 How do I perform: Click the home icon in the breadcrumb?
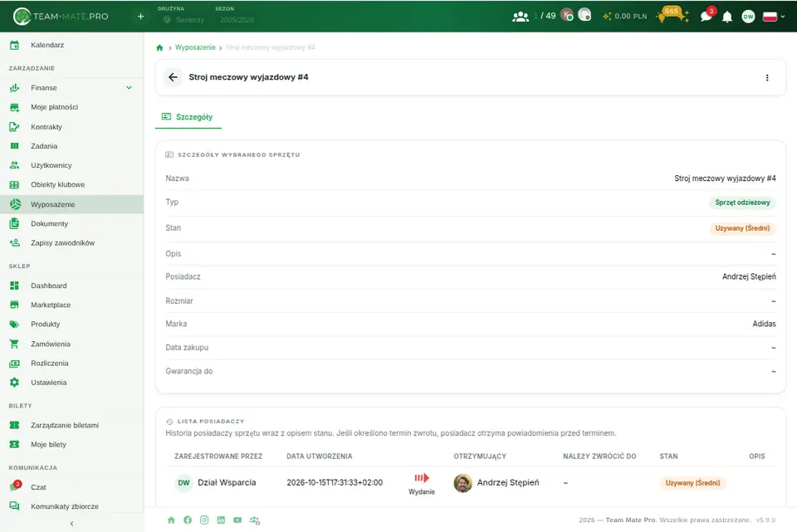coord(159,48)
